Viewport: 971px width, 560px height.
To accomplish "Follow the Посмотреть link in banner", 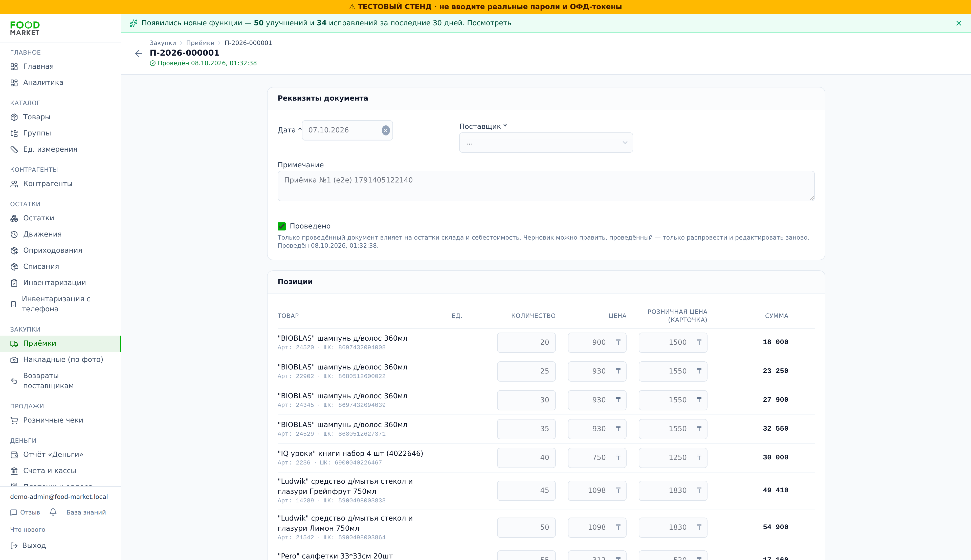I will pos(489,23).
